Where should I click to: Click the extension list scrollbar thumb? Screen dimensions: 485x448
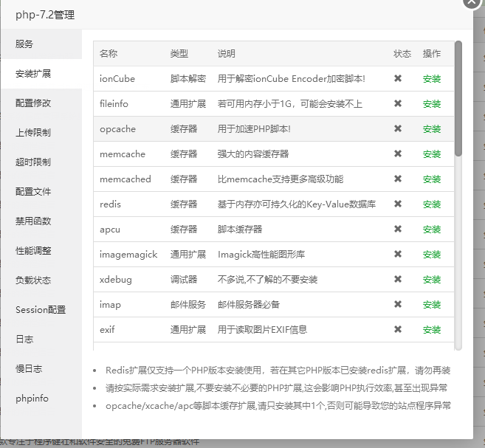coord(458,98)
